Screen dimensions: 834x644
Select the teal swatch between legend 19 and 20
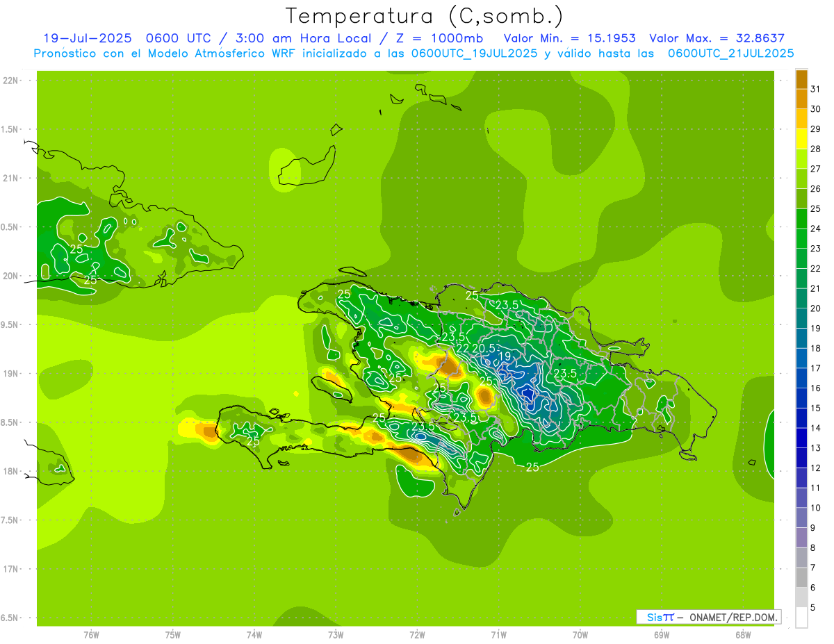coord(801,317)
